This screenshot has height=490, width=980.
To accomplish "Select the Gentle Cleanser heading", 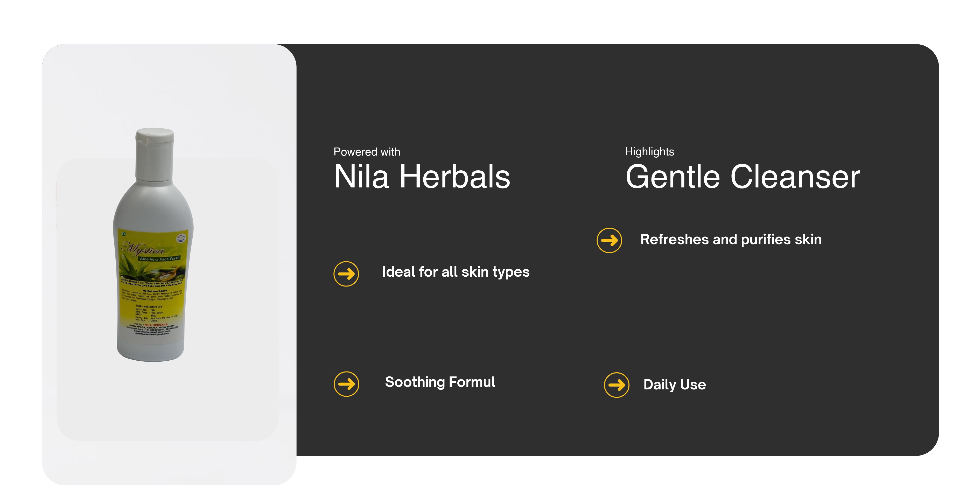I will click(x=742, y=177).
